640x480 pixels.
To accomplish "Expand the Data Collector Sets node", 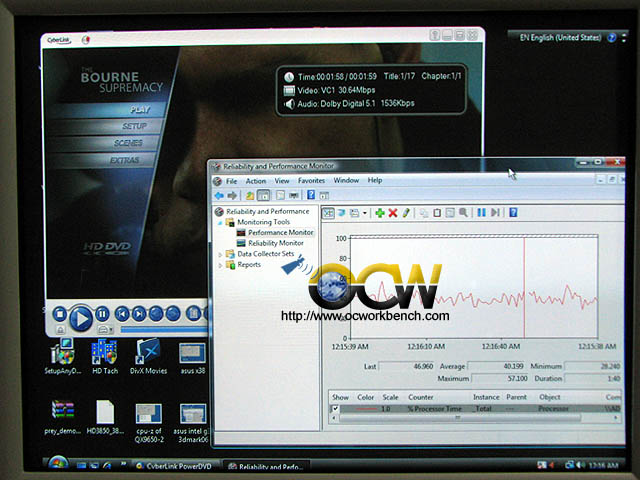I will click(x=220, y=254).
